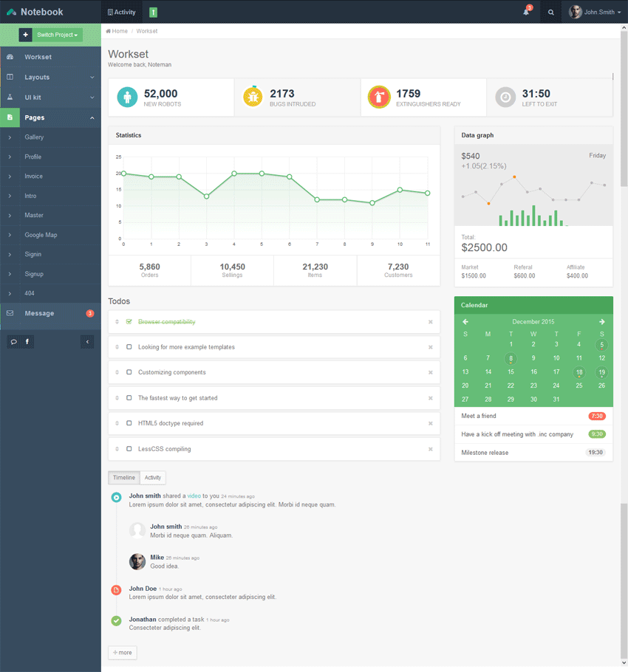Click the search magnifier icon
Screen dimensions: 628x672
click(550, 12)
